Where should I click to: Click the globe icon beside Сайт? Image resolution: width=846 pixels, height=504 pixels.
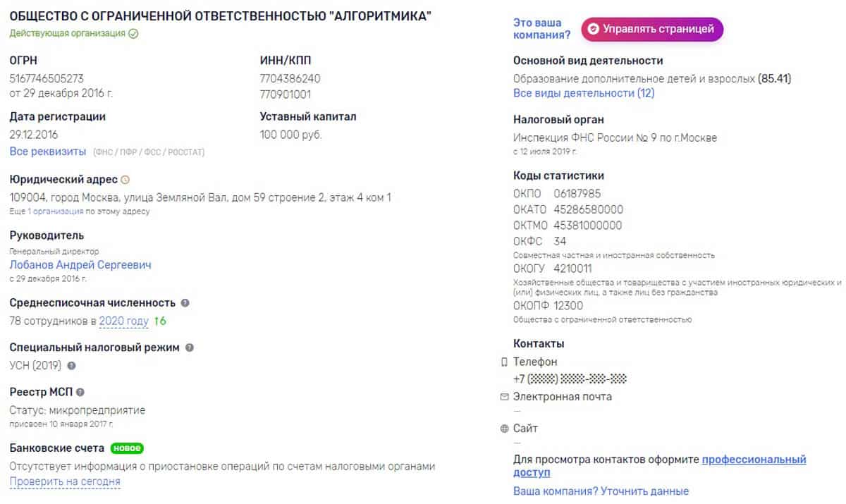pyautogui.click(x=503, y=429)
